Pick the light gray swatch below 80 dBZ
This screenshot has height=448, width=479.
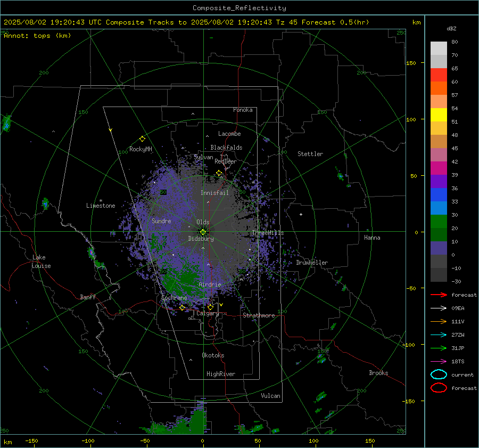[439, 48]
